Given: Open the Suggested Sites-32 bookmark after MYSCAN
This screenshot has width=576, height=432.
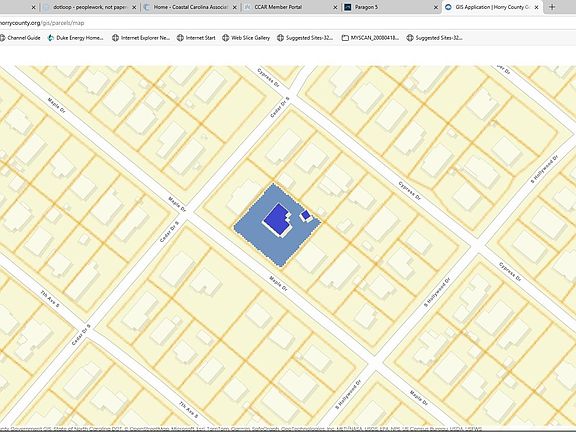Looking at the screenshot, I should tap(435, 38).
